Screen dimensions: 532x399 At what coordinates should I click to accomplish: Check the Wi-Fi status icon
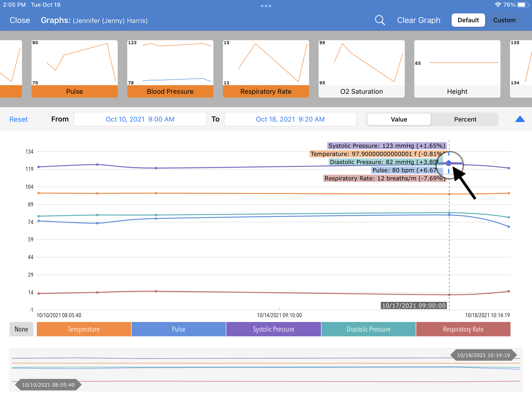point(498,5)
